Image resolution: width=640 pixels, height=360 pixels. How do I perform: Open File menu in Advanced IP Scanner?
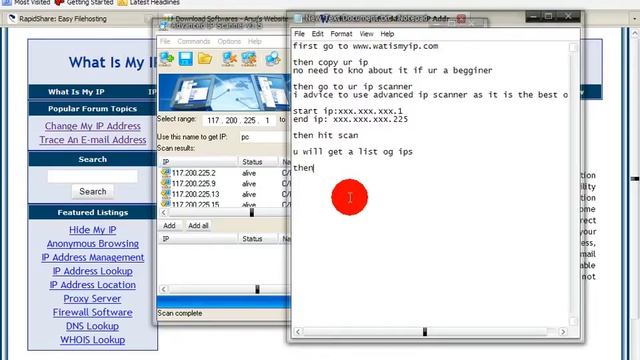(x=165, y=42)
